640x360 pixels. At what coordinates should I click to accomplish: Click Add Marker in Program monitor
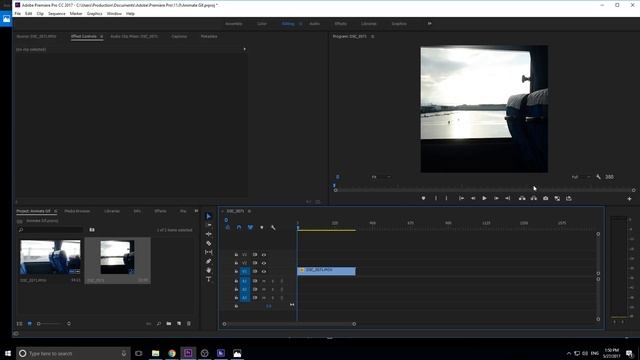[x=423, y=198]
